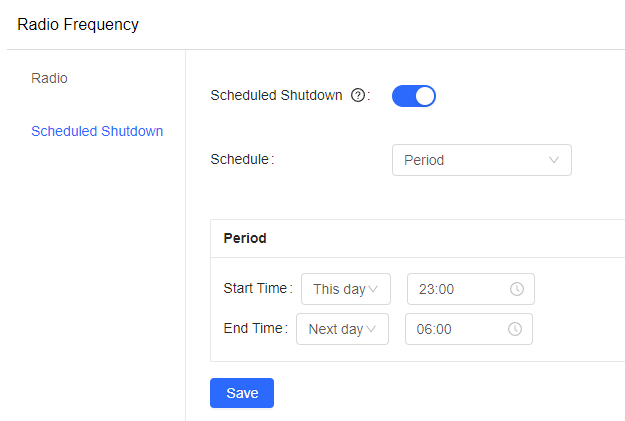The width and height of the screenshot is (625, 421).
Task: Click the Radio Frequency page title
Action: click(x=78, y=25)
